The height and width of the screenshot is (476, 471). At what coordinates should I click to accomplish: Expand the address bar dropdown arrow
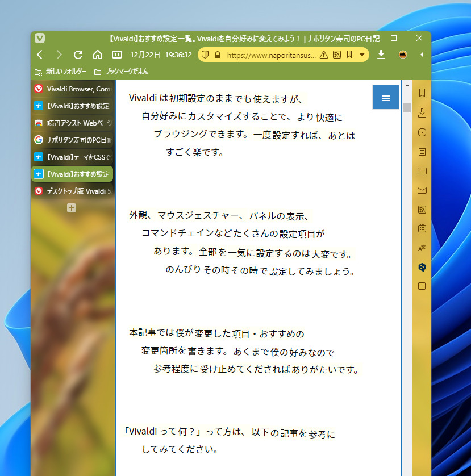tap(362, 55)
